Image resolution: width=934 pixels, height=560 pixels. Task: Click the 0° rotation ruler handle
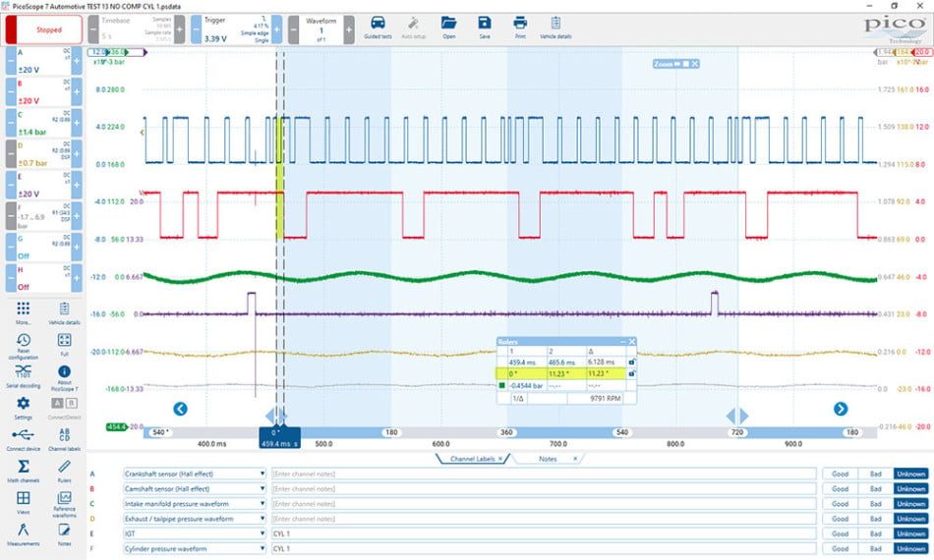[279, 437]
